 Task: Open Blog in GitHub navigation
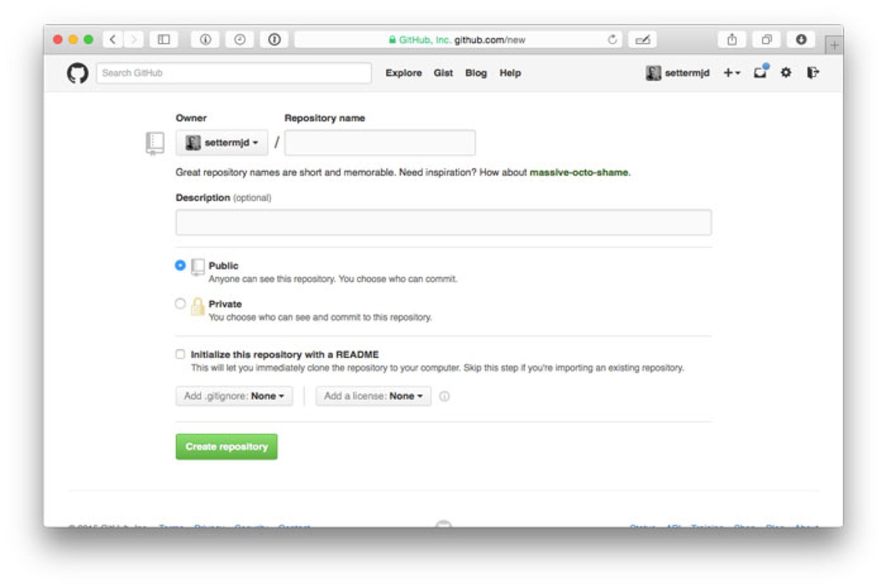coord(476,73)
